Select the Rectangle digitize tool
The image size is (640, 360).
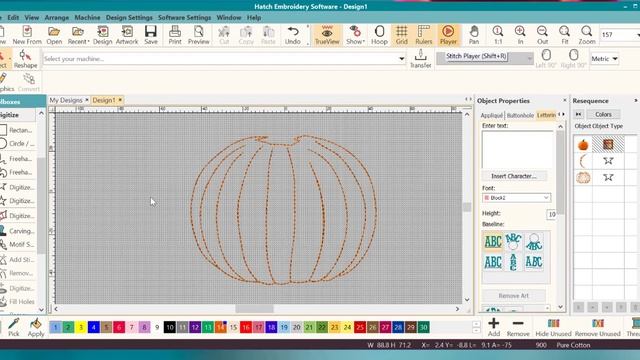point(16,130)
